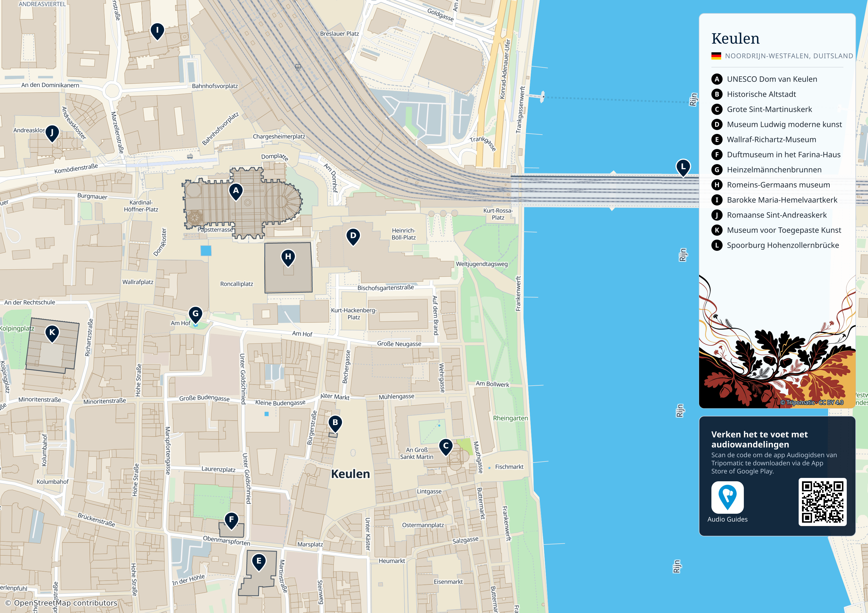The height and width of the screenshot is (613, 868).
Task: Click map pin A on Cologne Cathedral
Action: 236,192
